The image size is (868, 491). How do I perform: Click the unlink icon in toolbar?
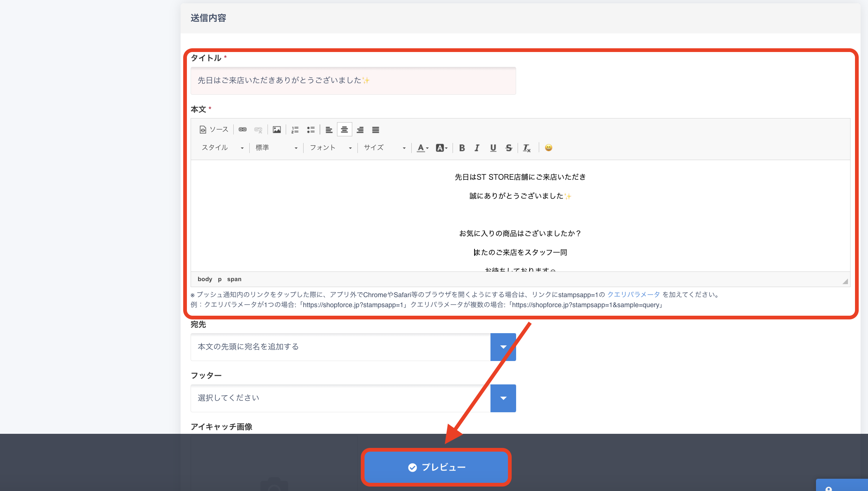click(x=258, y=130)
